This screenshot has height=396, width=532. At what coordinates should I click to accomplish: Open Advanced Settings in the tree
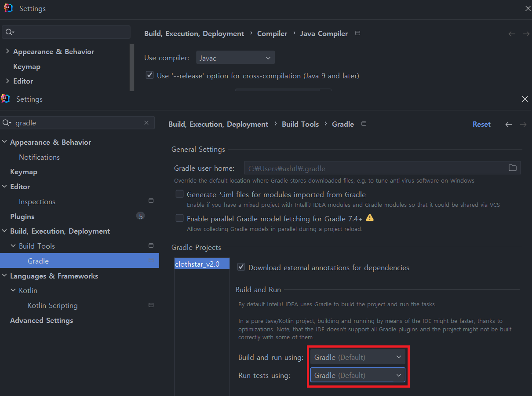click(x=41, y=320)
